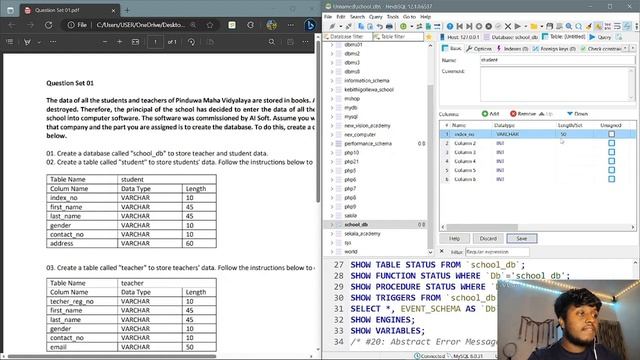Viewport: 640px width, 360px height.
Task: Click the green Create new icon
Action: point(403,26)
